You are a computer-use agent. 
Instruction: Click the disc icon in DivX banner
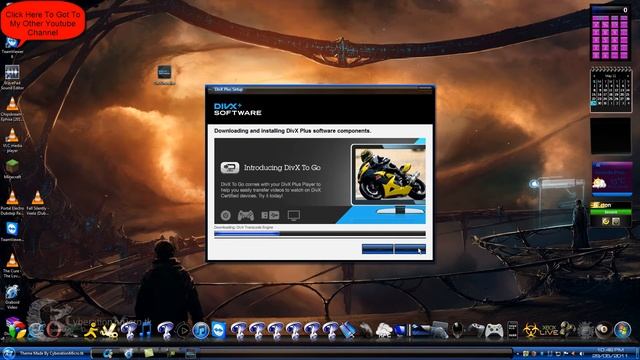click(x=226, y=215)
